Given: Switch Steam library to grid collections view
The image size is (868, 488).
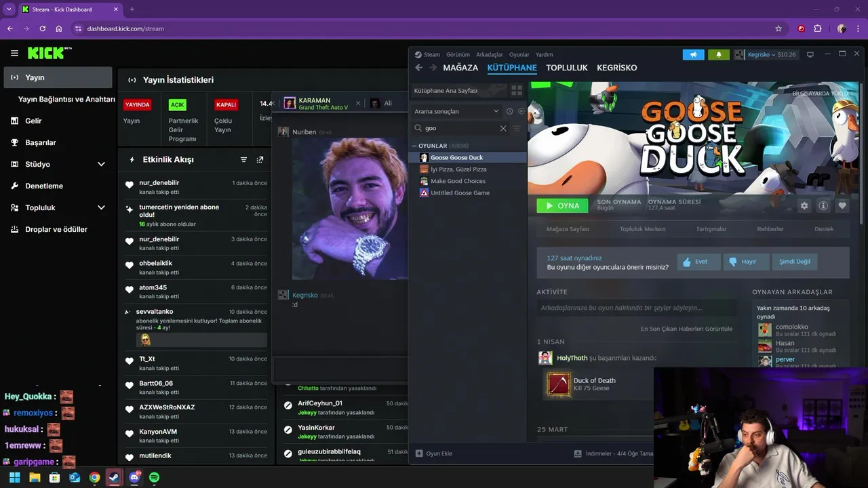Looking at the screenshot, I should click(x=517, y=90).
